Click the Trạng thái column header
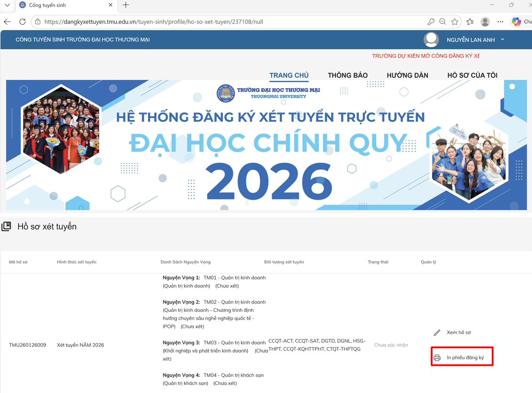The width and height of the screenshot is (532, 393). tap(378, 262)
